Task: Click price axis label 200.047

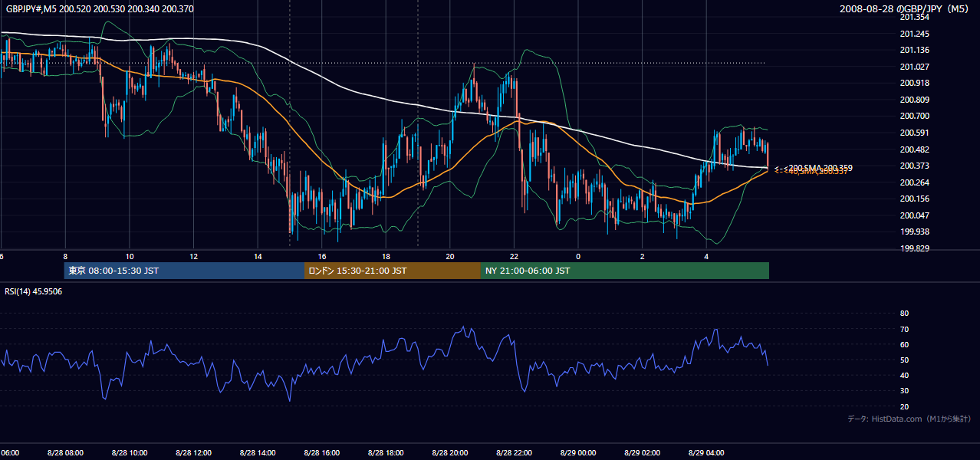Action: coord(914,215)
